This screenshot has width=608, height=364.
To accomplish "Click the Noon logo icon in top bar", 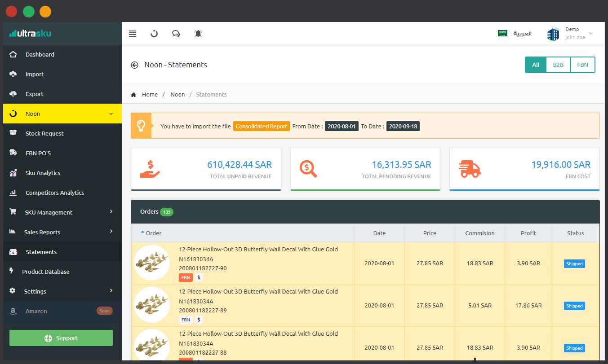I will click(x=154, y=34).
